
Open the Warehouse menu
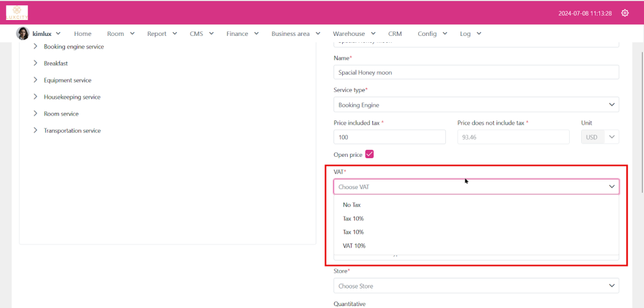(x=354, y=33)
